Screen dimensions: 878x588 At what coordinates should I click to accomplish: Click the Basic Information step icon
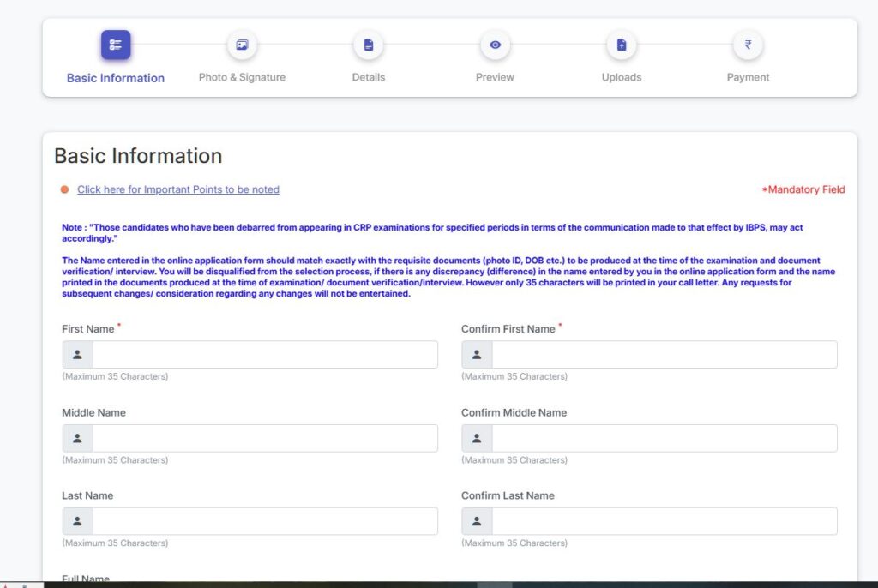(116, 45)
